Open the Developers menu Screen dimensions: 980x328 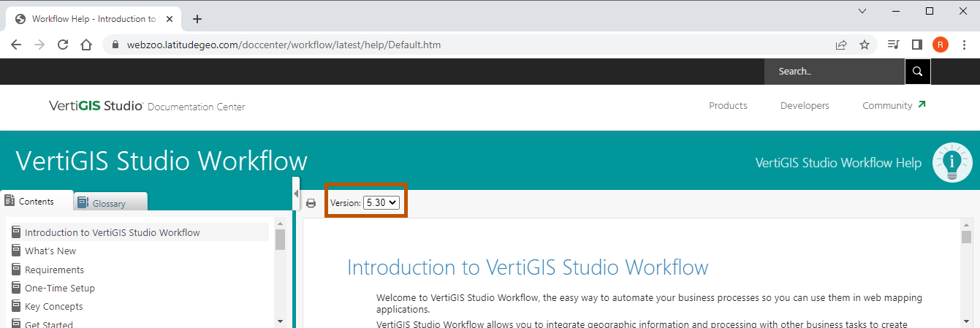tap(805, 106)
